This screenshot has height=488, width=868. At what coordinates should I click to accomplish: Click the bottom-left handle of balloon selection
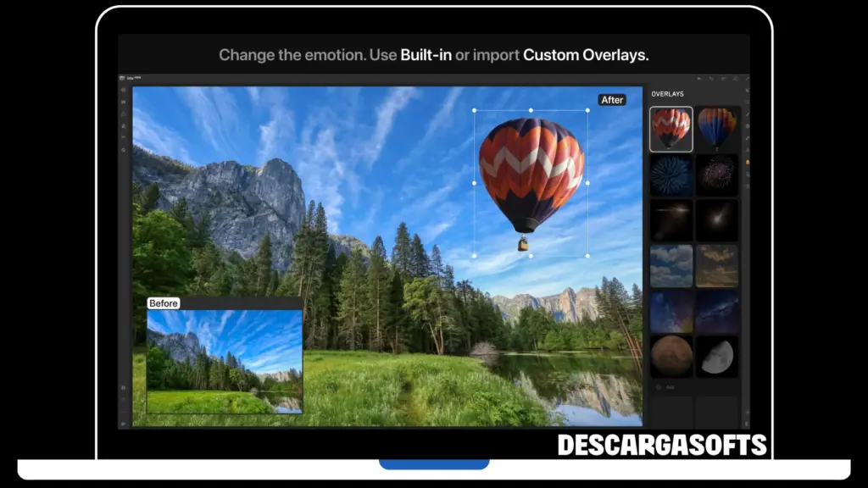pyautogui.click(x=474, y=255)
